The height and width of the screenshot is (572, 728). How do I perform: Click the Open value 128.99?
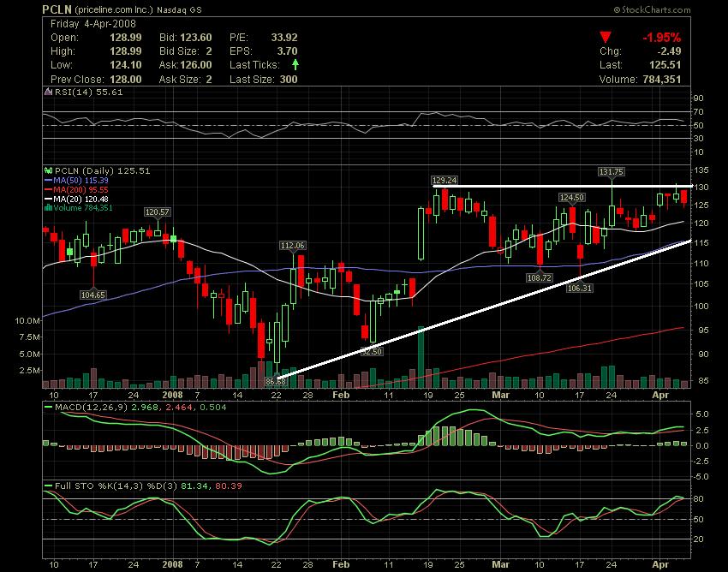coord(126,38)
